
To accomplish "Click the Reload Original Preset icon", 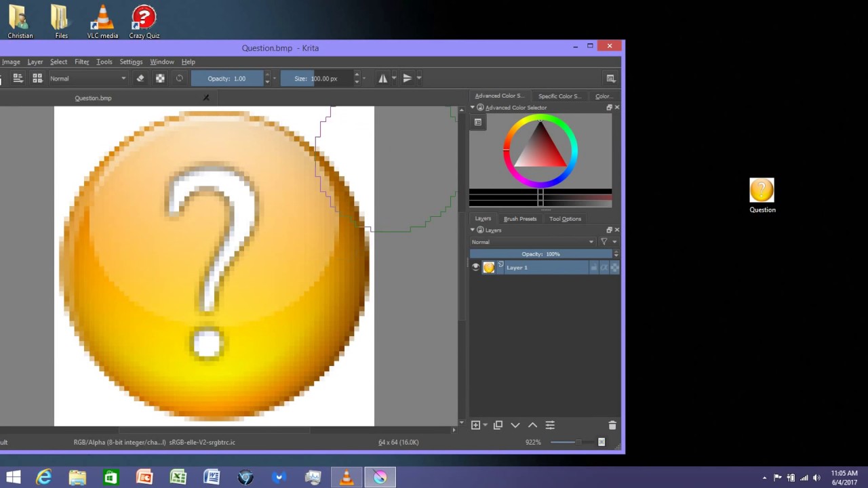I will pos(179,78).
